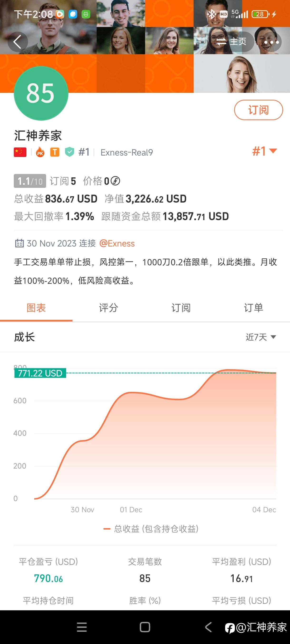
Task: Tap the PK flame badge icon
Action: coord(40,152)
